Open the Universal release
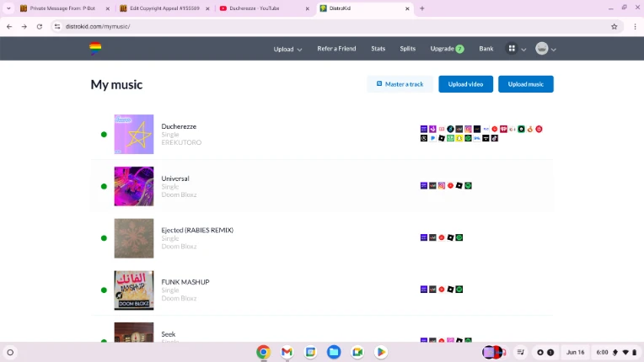 click(x=175, y=178)
